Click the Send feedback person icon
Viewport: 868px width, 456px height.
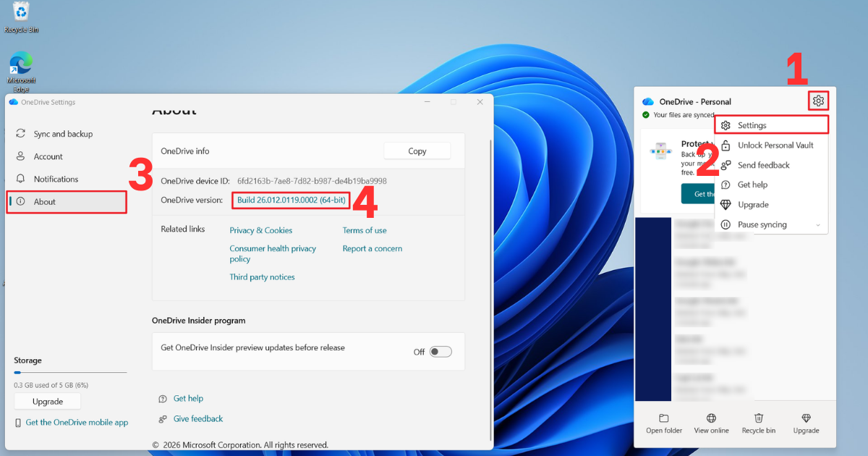(726, 165)
